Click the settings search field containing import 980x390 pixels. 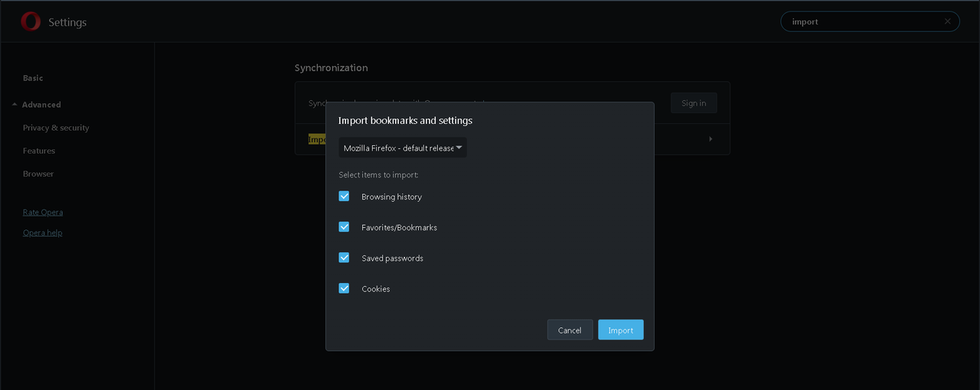[871, 21]
